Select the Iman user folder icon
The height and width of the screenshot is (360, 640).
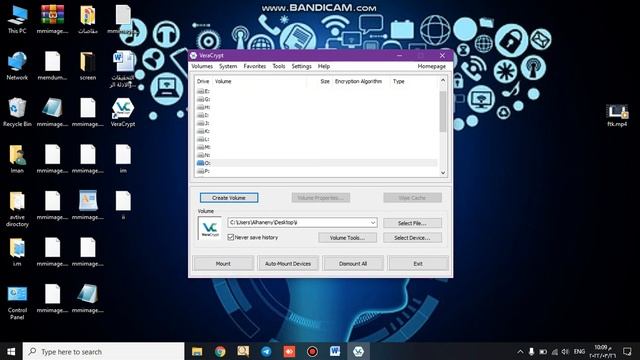[17, 158]
